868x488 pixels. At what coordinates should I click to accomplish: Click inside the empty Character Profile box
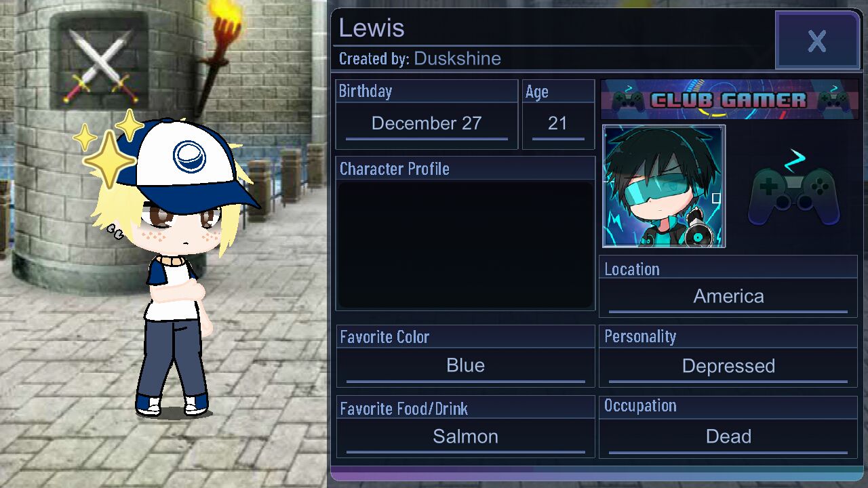(466, 245)
